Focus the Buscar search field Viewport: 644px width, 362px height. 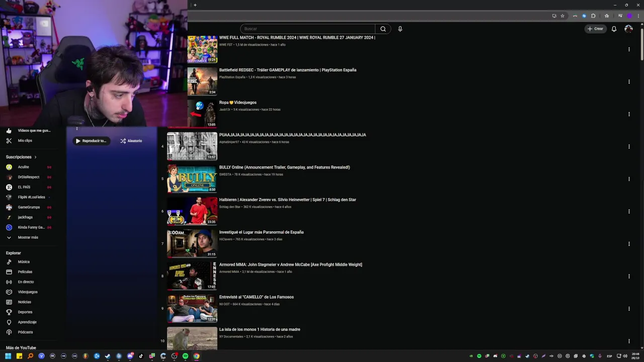(x=307, y=29)
